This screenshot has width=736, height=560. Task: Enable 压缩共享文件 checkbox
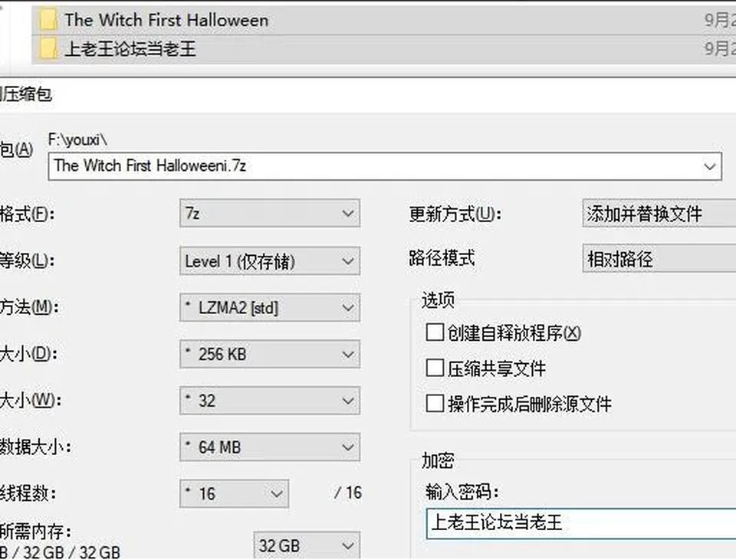[435, 368]
